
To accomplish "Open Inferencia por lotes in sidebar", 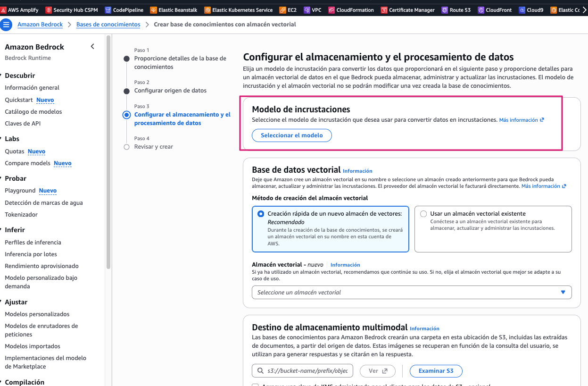I will click(x=31, y=254).
